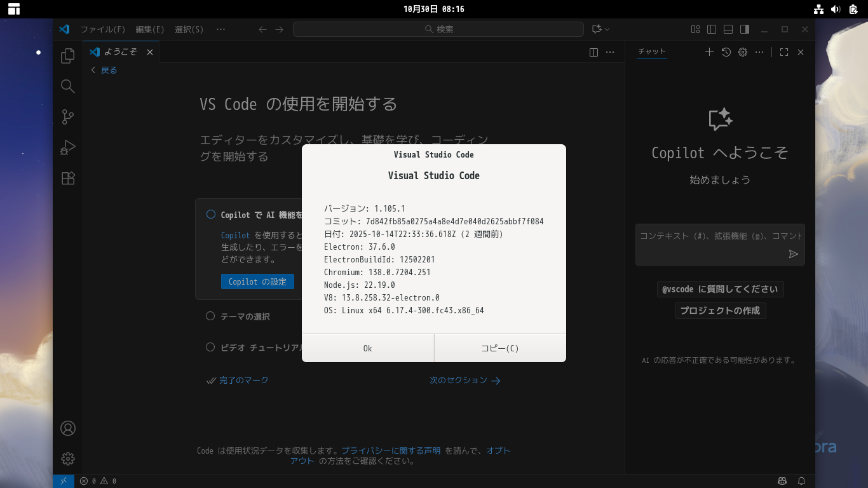
Task: Select the チャット panel tab
Action: (x=652, y=52)
